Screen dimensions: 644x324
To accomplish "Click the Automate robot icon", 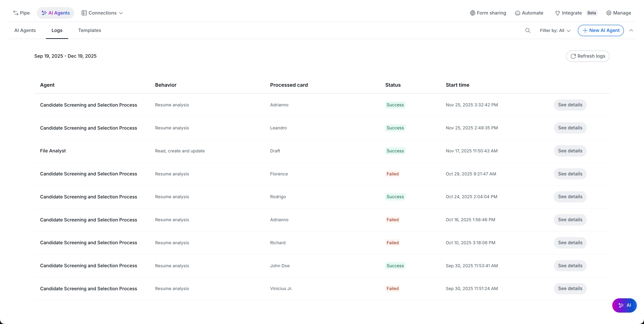I will (x=517, y=13).
